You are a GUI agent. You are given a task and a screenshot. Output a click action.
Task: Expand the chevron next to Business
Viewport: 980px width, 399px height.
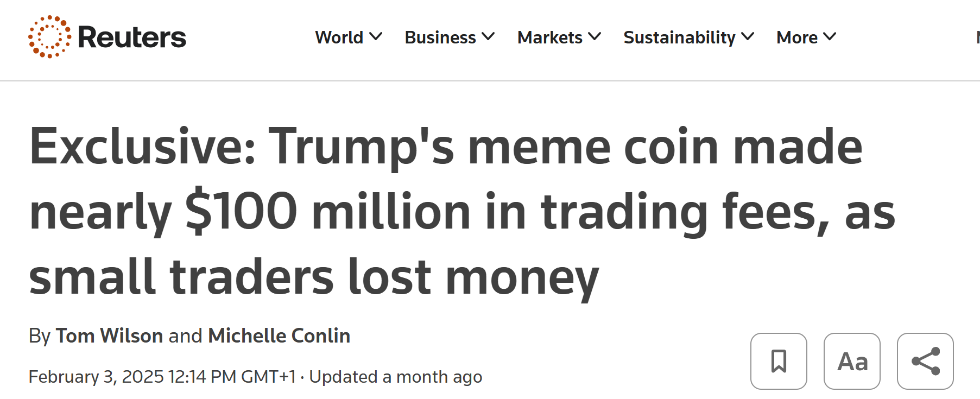click(488, 37)
